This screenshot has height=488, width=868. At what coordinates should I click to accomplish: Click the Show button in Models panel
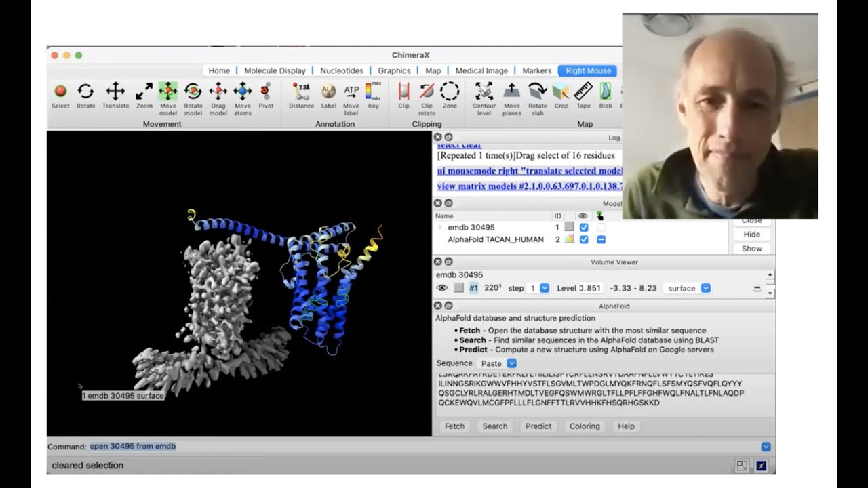click(x=751, y=249)
